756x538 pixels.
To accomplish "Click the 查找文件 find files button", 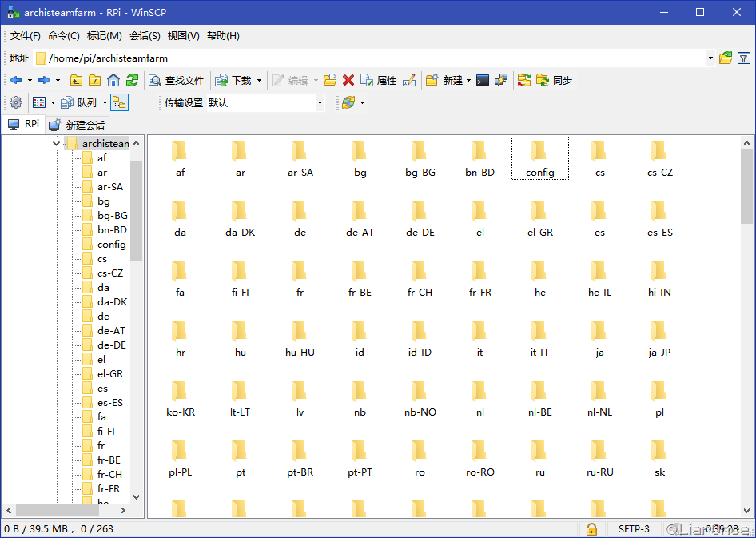I will (176, 80).
